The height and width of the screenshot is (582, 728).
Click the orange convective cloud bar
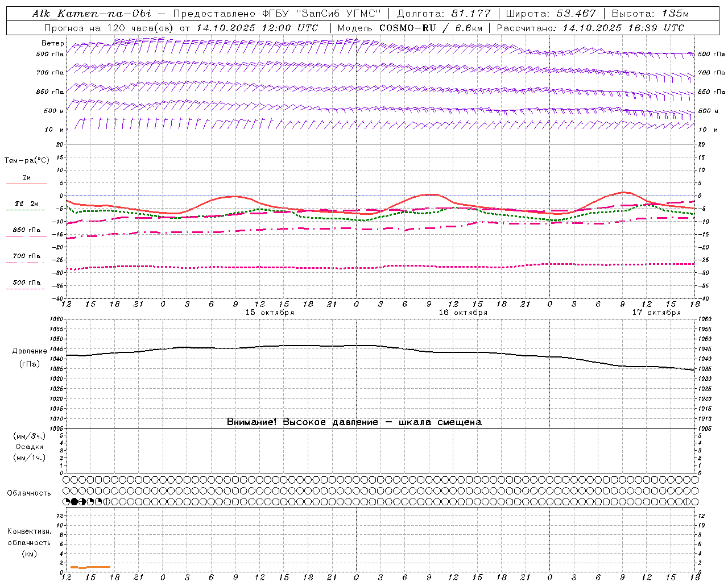(x=90, y=567)
